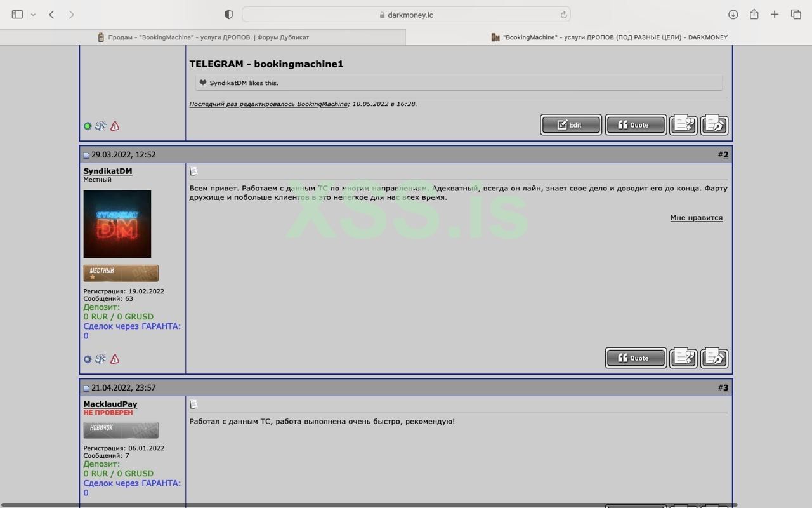
Task: Click the note icon atop SyndikatDM's message
Action: (193, 171)
